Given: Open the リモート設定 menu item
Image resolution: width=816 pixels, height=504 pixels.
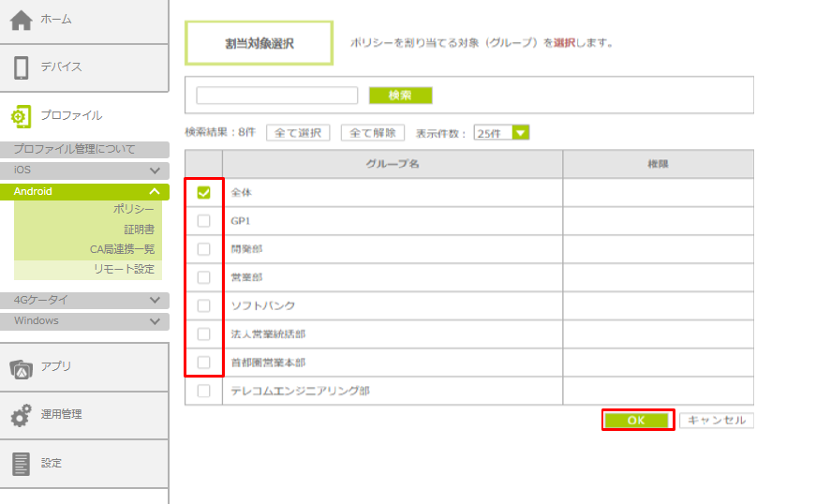Looking at the screenshot, I should pos(124,269).
